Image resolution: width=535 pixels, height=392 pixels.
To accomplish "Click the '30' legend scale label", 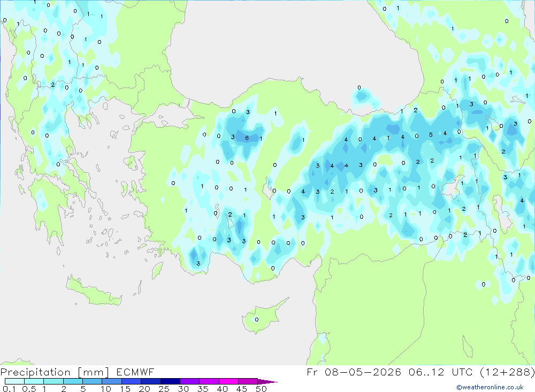I will [x=184, y=389].
